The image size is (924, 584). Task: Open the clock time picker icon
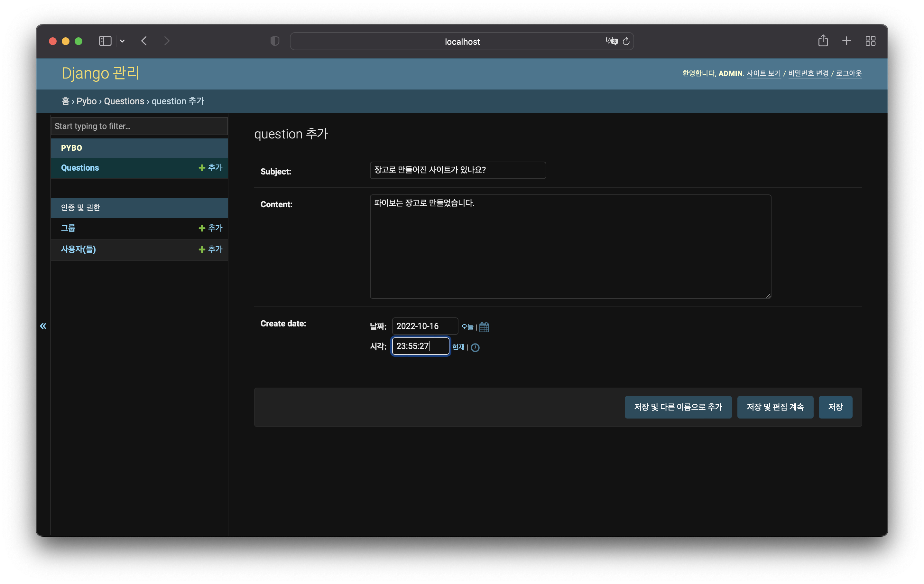point(475,347)
